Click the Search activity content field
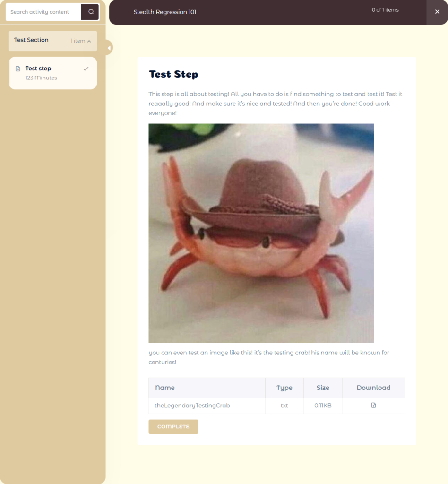448x484 pixels. point(43,12)
